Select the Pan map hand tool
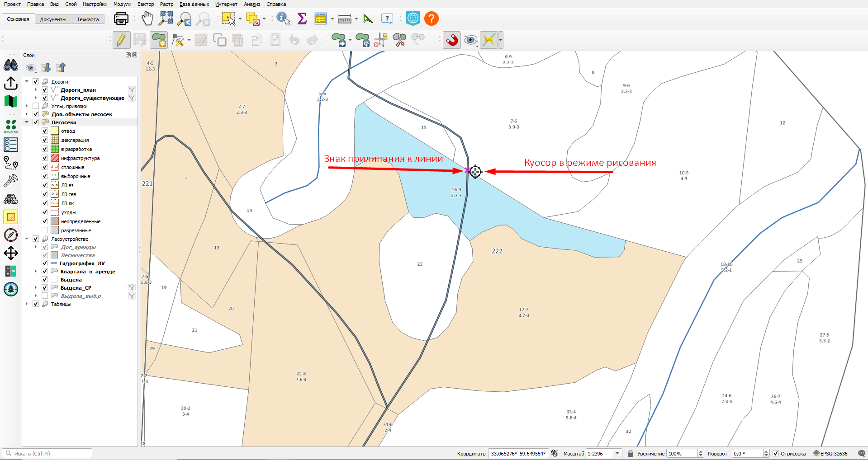The width and height of the screenshot is (868, 460). (147, 19)
